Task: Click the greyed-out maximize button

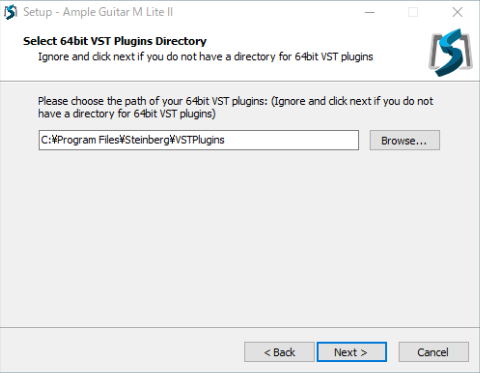Action: 413,12
